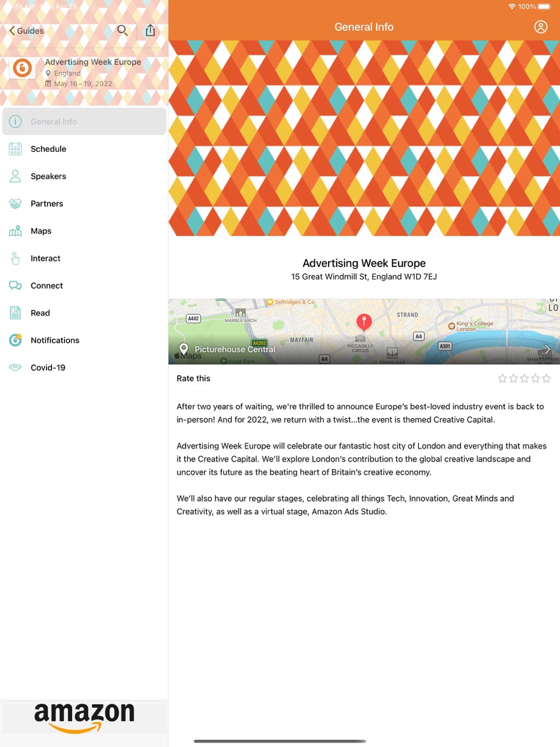This screenshot has height=747, width=560.
Task: Tap the May 16–19, 2022 date
Action: click(83, 84)
